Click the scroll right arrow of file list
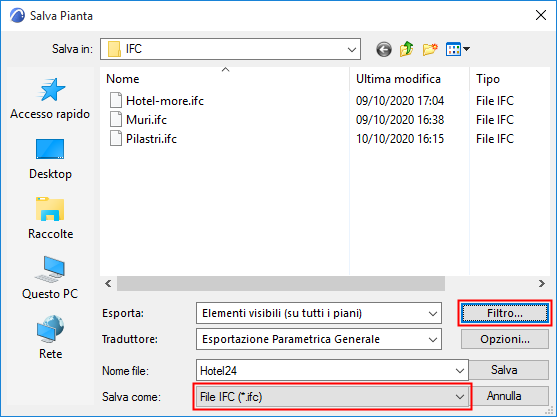 click(x=541, y=283)
